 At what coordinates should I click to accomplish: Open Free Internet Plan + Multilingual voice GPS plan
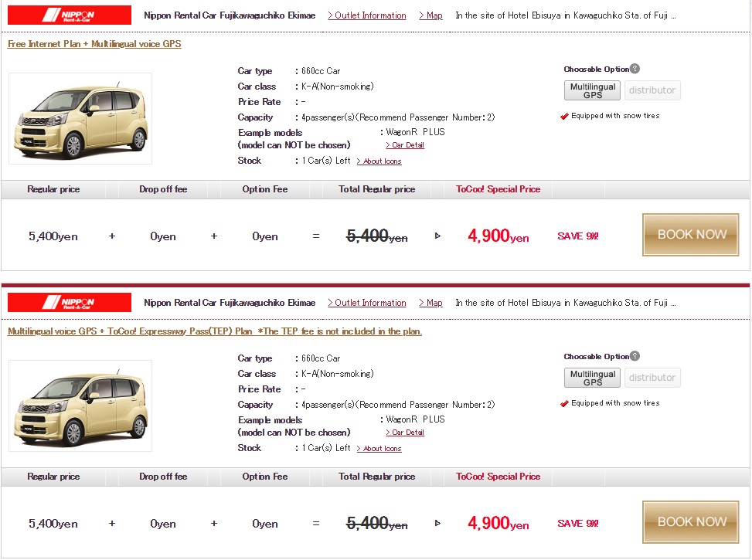[x=94, y=44]
